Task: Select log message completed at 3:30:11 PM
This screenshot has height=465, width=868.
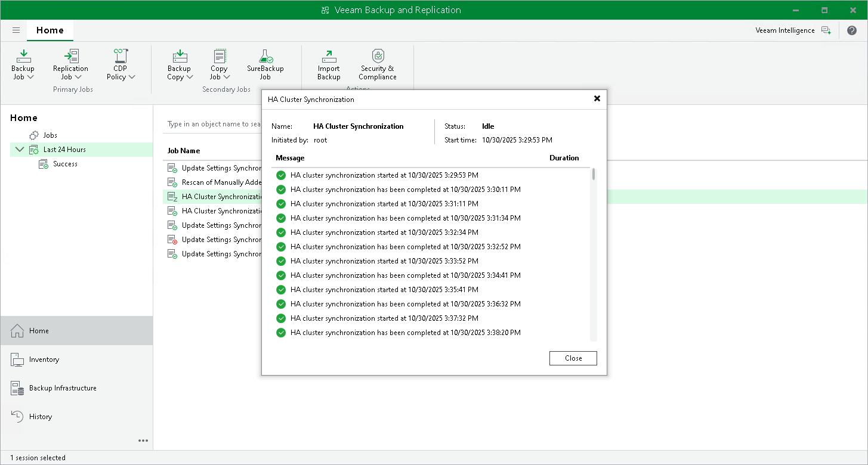Action: click(x=406, y=190)
